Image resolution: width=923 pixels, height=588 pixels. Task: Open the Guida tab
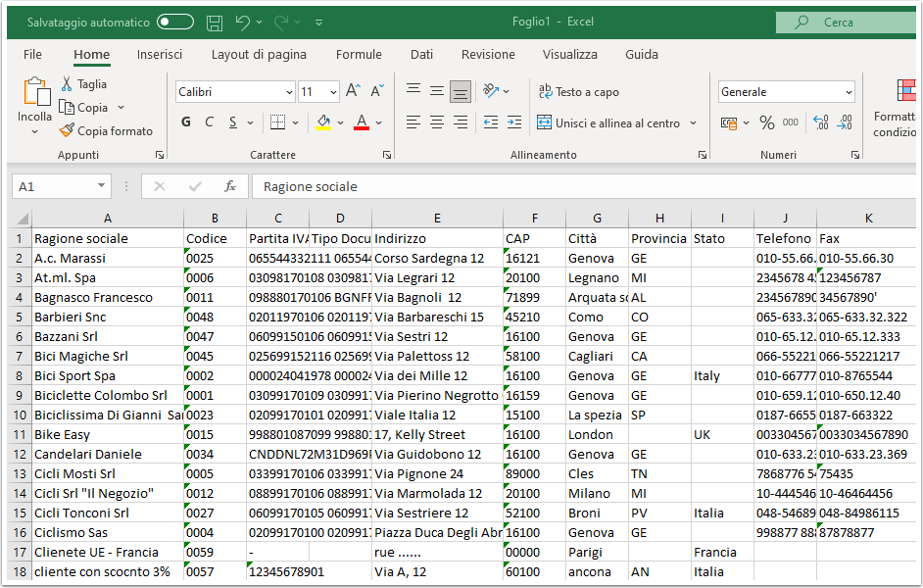point(641,54)
